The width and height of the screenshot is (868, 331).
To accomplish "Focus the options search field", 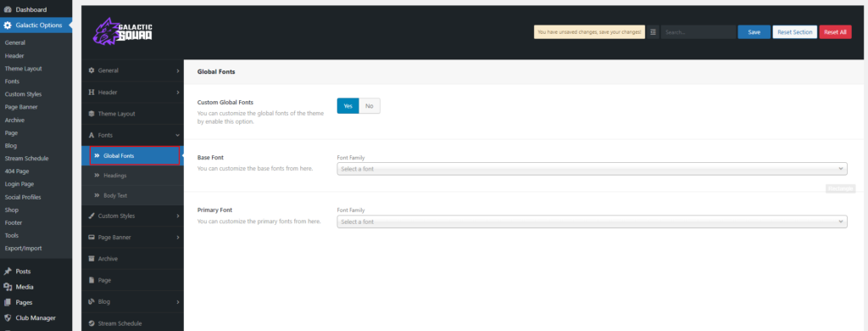I will click(698, 32).
